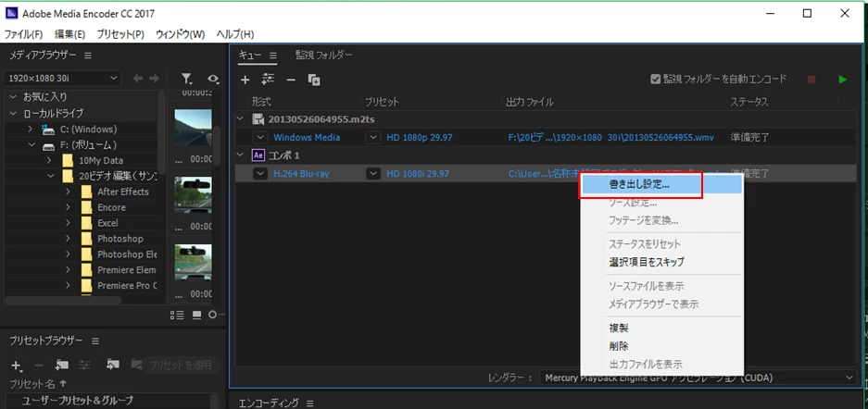This screenshot has width=868, height=409.
Task: Click the F: volume drive icon
Action: click(49, 145)
